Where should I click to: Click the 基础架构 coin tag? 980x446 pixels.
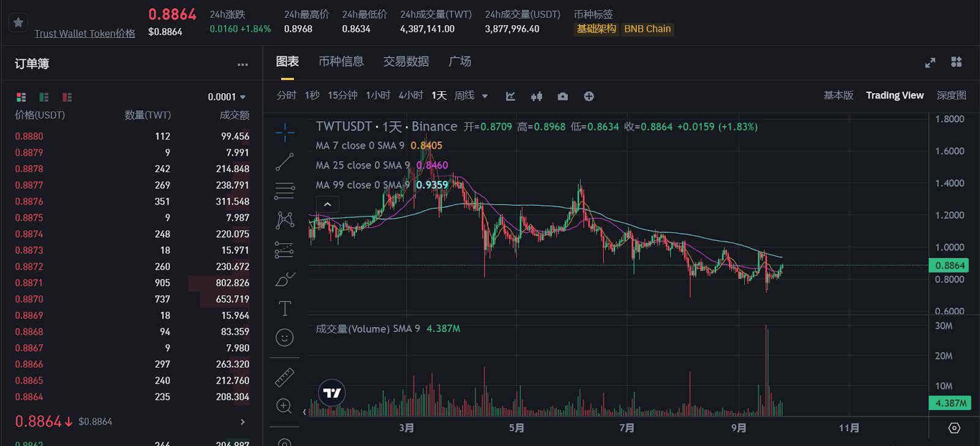[596, 29]
